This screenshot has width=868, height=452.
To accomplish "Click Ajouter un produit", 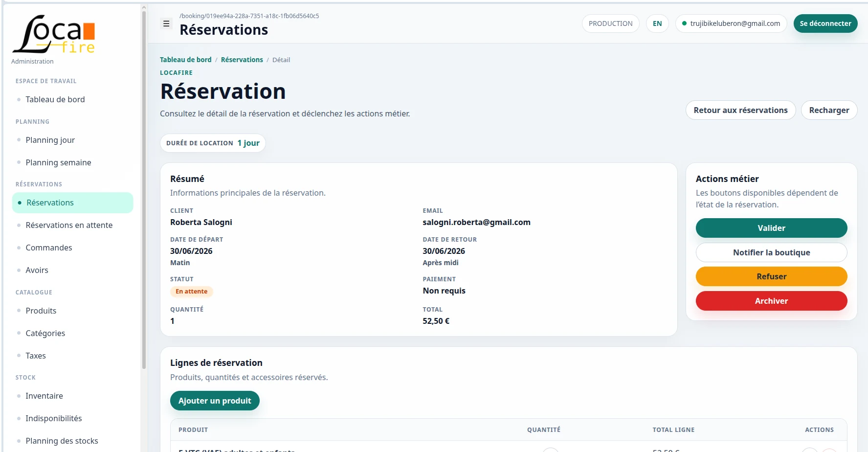I will pyautogui.click(x=215, y=401).
